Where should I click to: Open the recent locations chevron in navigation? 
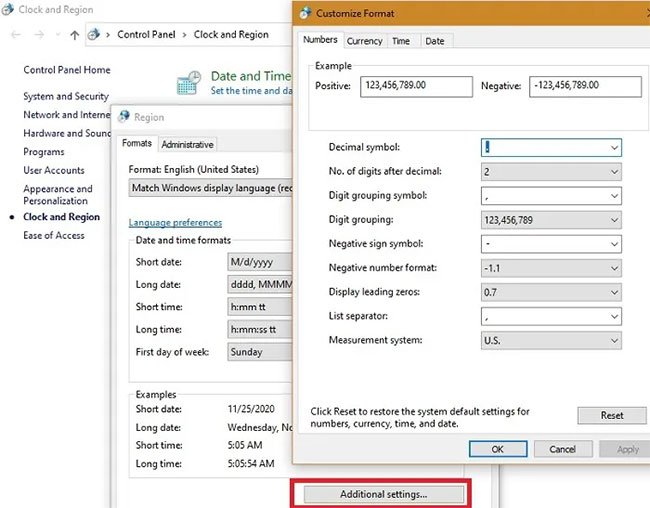tap(58, 35)
